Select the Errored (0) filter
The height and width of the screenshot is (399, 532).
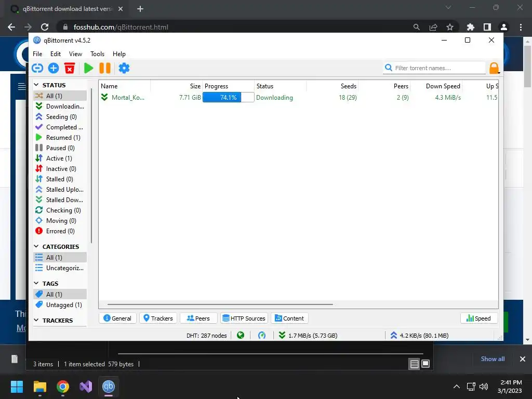tap(60, 231)
